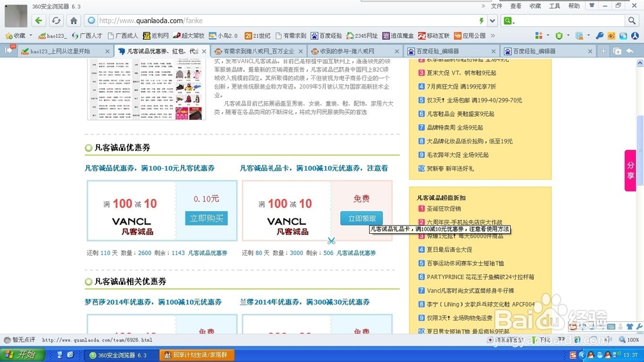Open the address bar history dropdown
This screenshot has height=362, width=644.
click(x=492, y=21)
